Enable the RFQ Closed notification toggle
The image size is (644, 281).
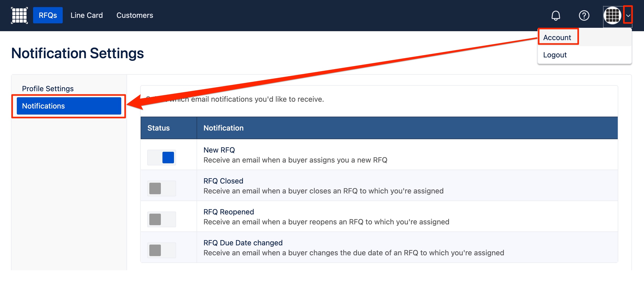click(x=162, y=188)
